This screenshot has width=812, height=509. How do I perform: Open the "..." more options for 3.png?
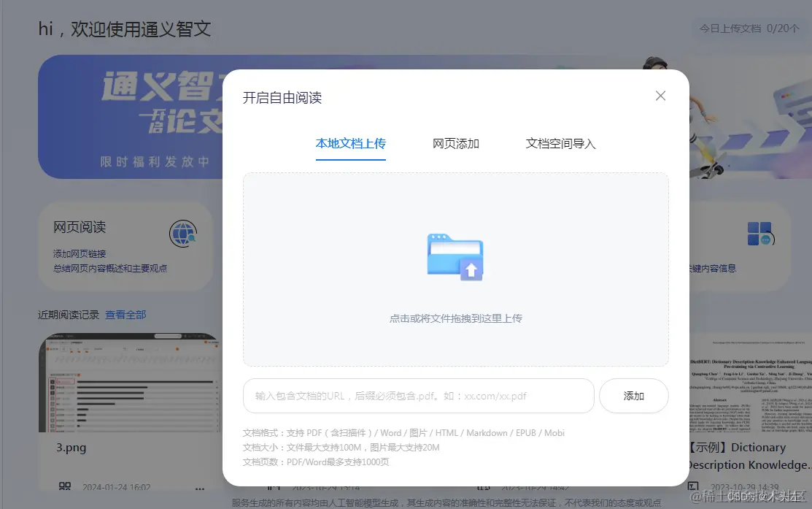pyautogui.click(x=199, y=488)
